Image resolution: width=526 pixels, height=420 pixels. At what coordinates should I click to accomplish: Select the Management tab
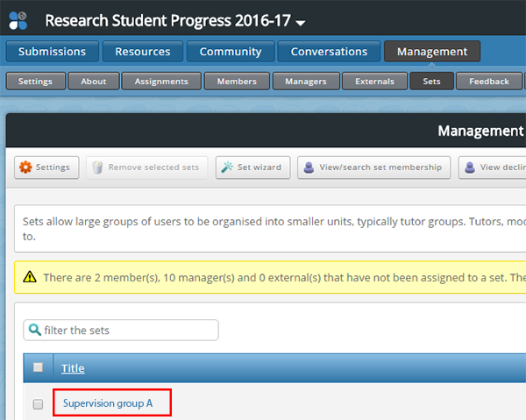[432, 52]
